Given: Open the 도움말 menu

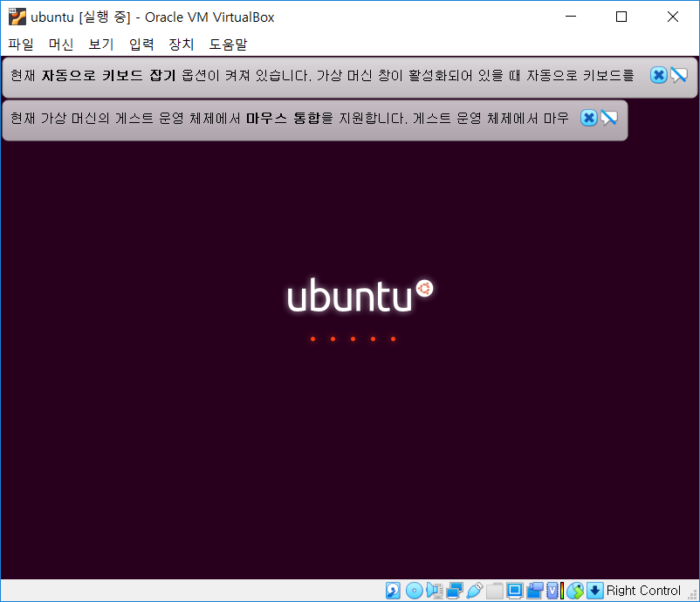Looking at the screenshot, I should 228,44.
